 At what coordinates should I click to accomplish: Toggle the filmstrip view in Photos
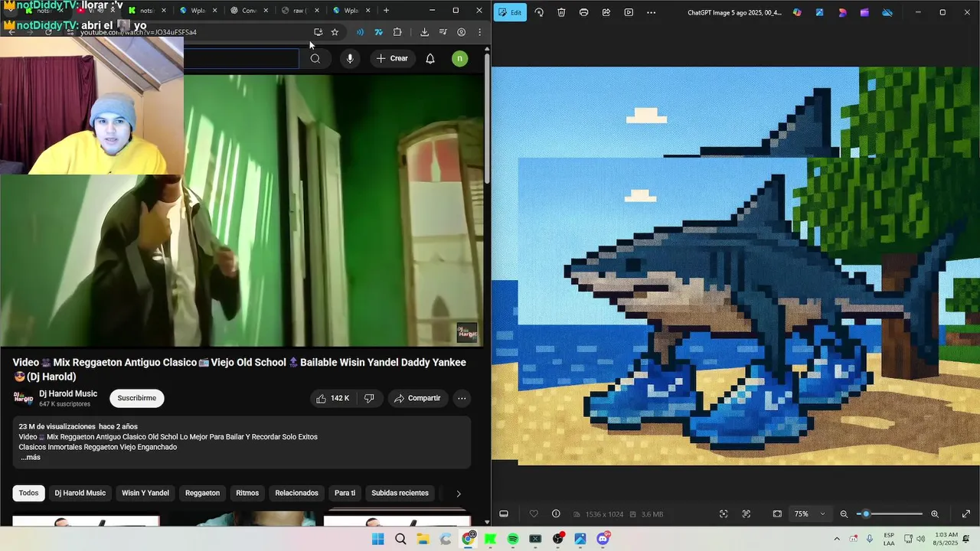(504, 514)
